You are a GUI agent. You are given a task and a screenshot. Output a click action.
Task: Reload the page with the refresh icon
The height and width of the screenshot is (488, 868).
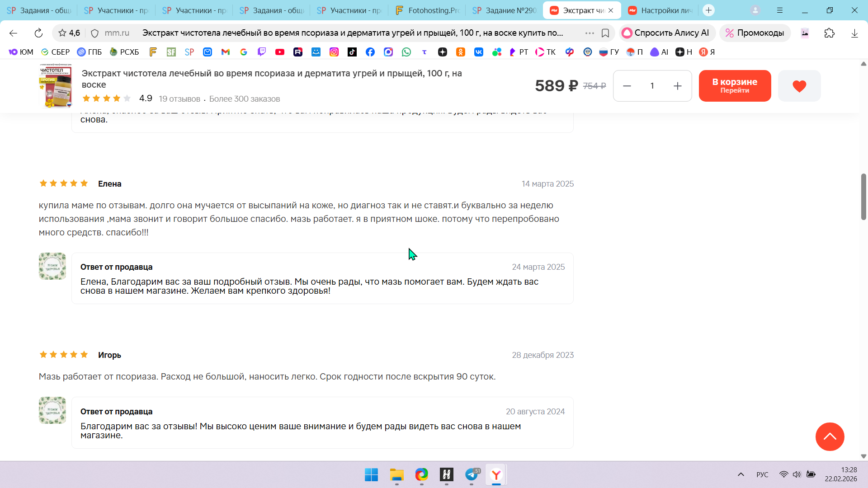[38, 33]
